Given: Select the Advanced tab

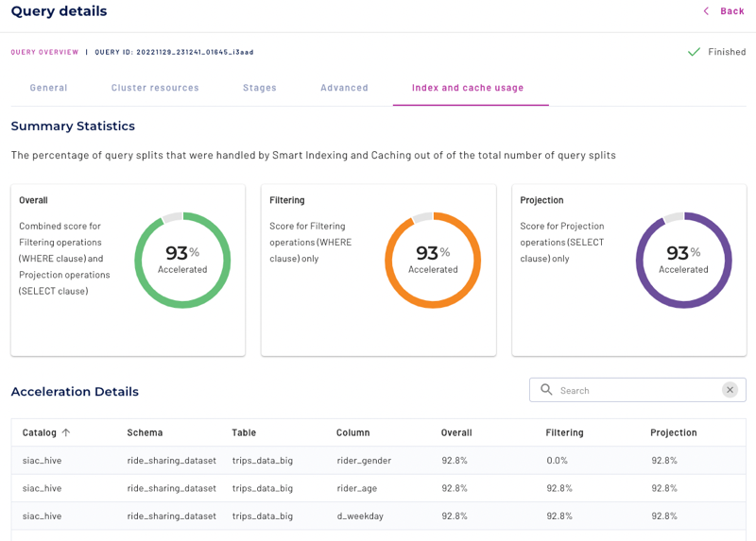Looking at the screenshot, I should [x=344, y=88].
